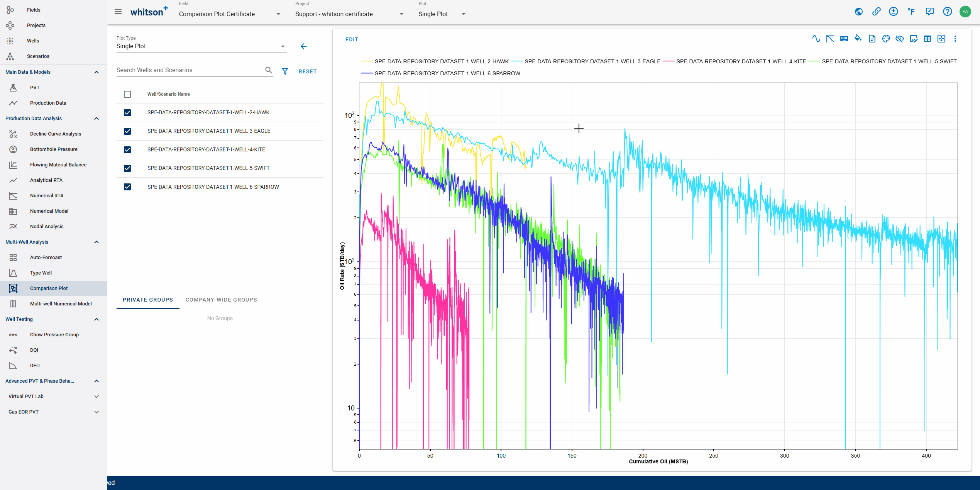This screenshot has height=490, width=980.
Task: Open Nodal Analysis in sidebar
Action: pos(53,226)
